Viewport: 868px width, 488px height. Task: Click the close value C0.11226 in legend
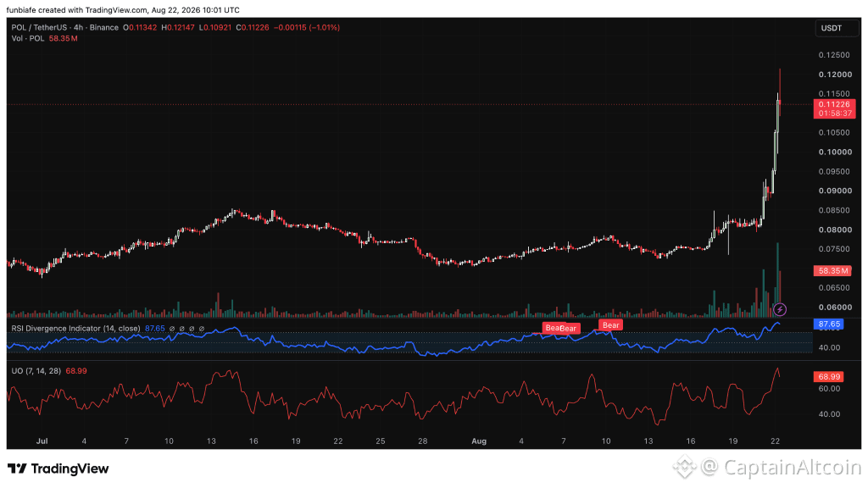(253, 27)
